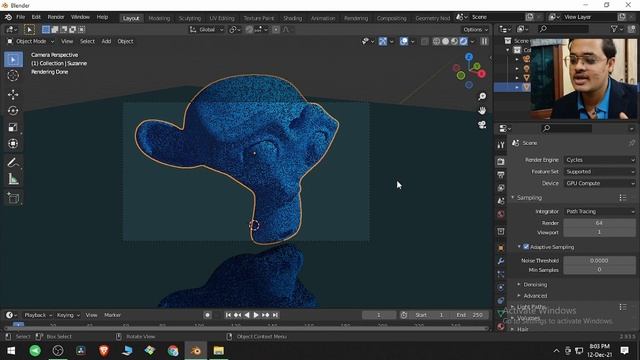This screenshot has height=360, width=640.
Task: Open the Render Engine dropdown
Action: click(599, 160)
